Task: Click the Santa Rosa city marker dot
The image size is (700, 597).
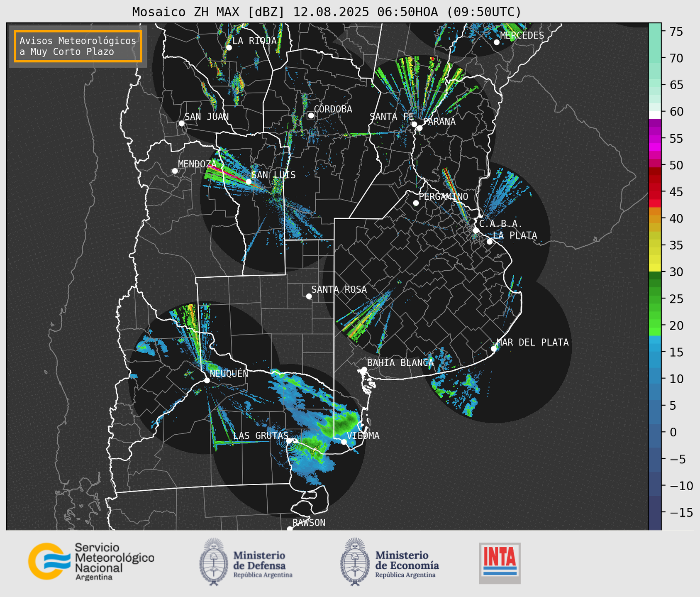Action: click(309, 296)
